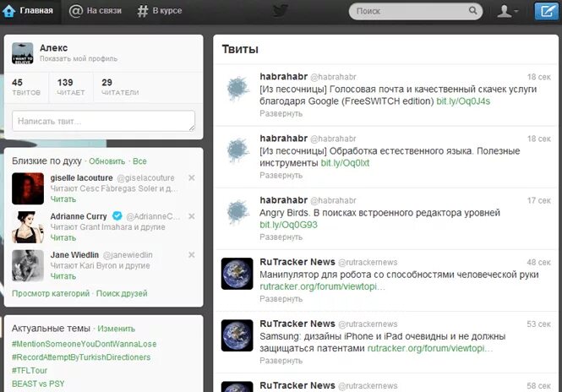Click the blue compose tweet button
The width and height of the screenshot is (562, 392).
click(x=546, y=11)
